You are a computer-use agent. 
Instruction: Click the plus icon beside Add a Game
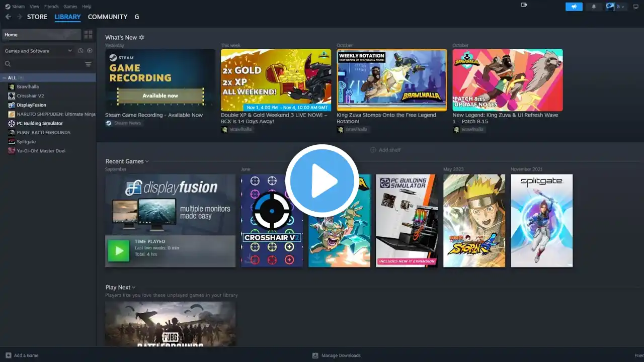coord(8,355)
